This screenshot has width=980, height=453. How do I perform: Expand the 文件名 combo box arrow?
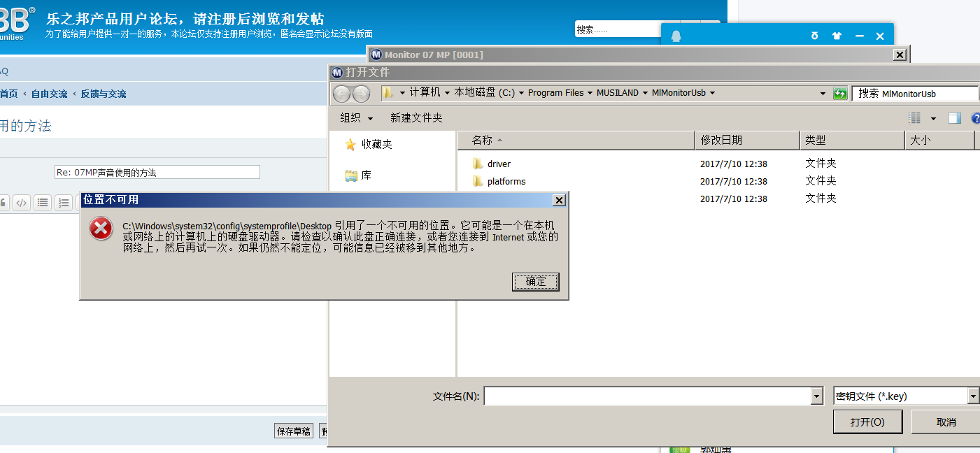816,396
